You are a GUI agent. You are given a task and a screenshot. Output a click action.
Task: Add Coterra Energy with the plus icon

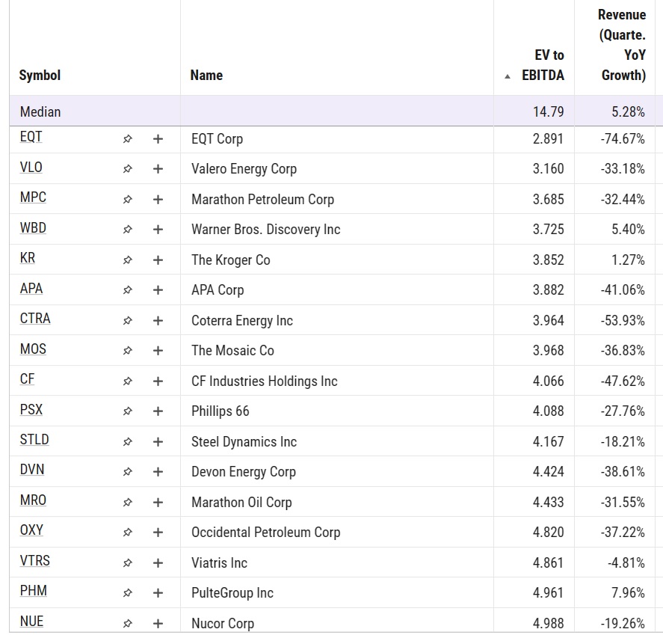[x=158, y=320]
